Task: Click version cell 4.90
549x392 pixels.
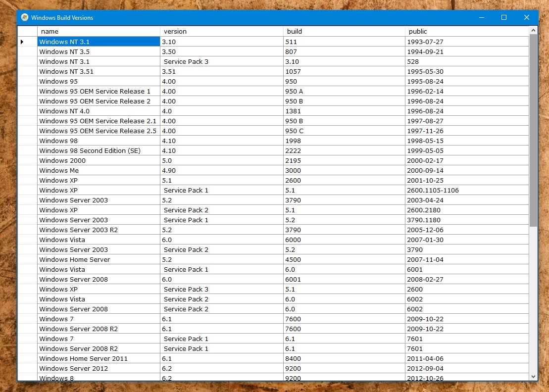Action: click(x=221, y=170)
